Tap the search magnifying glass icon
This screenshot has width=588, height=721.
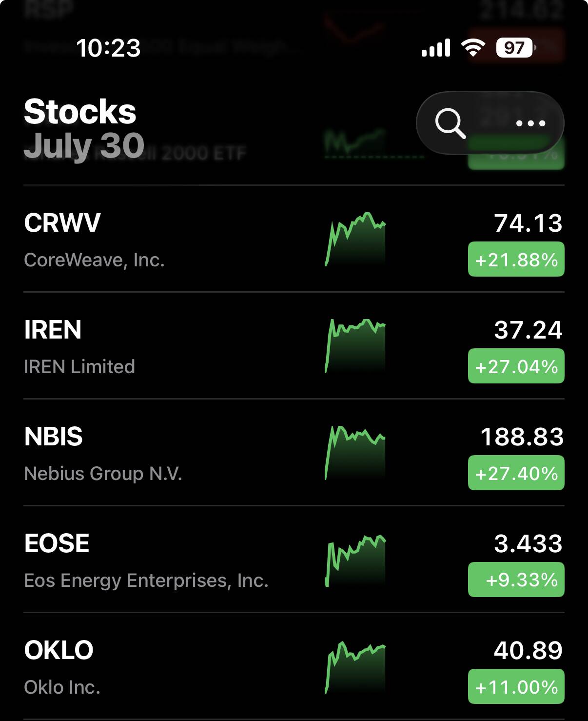click(450, 123)
